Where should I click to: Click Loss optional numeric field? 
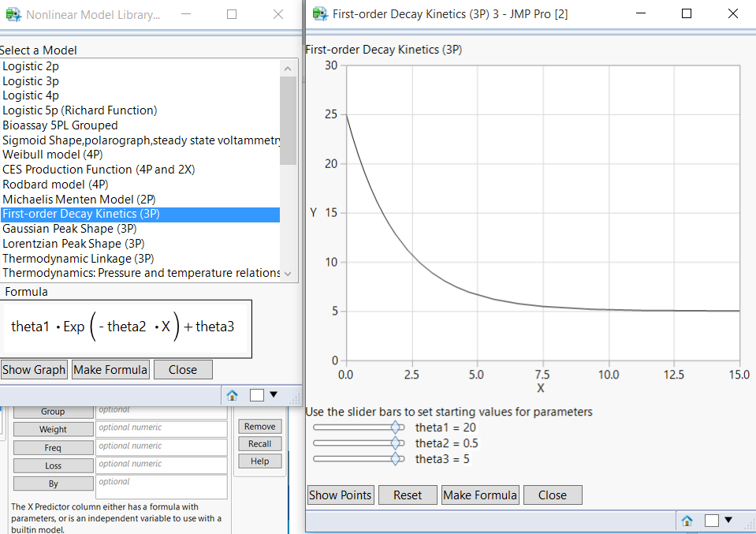[x=162, y=465]
